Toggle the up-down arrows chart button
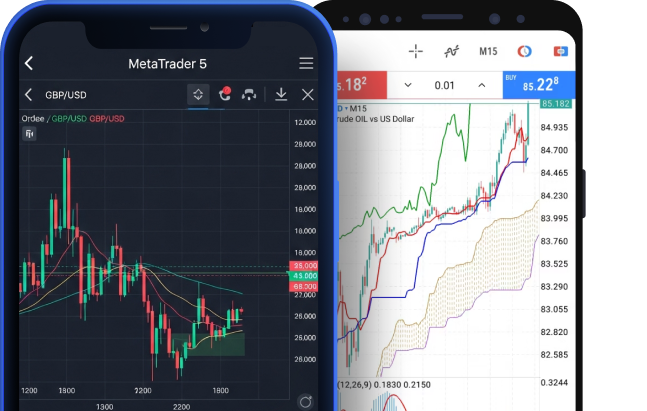The height and width of the screenshot is (411, 647). point(198,95)
